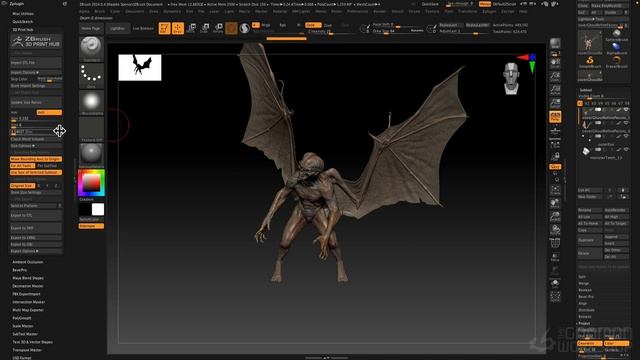Hide the bottom subtool with its eye icon
This screenshot has width=640, height=360.
(x=626, y=149)
